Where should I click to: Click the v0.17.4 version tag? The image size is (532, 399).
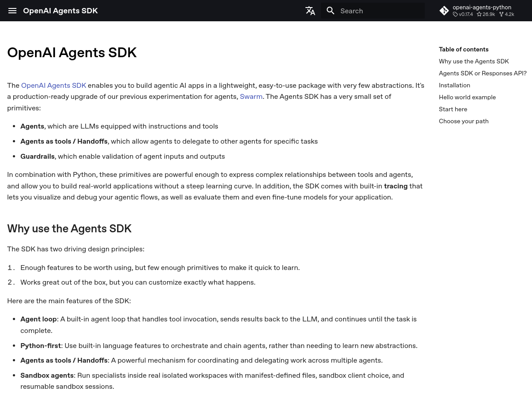[463, 14]
